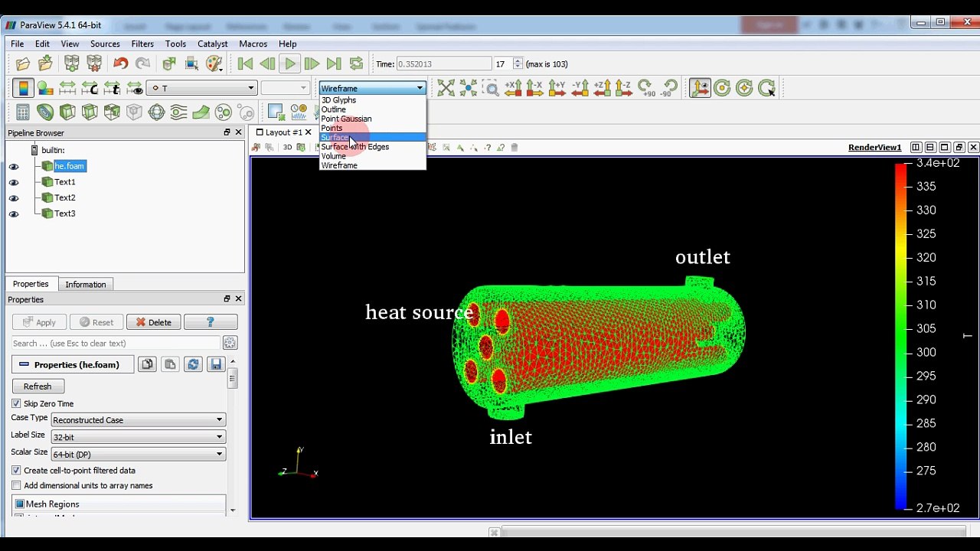This screenshot has height=551, width=980.
Task: Open the Case Type dropdown
Action: [138, 419]
